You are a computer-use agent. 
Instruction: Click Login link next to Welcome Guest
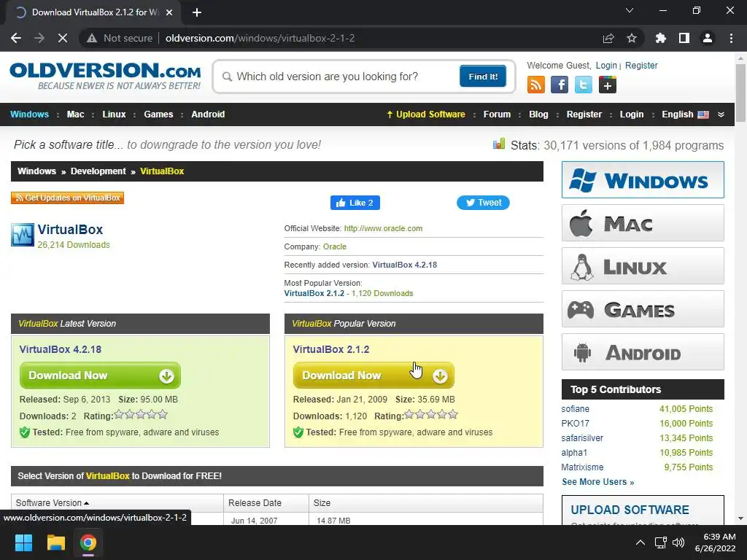(606, 65)
